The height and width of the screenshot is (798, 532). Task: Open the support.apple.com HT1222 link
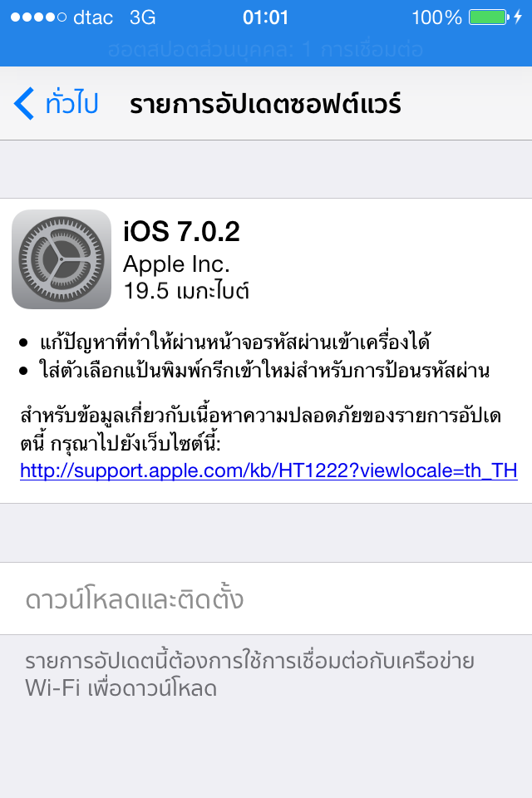[x=268, y=470]
